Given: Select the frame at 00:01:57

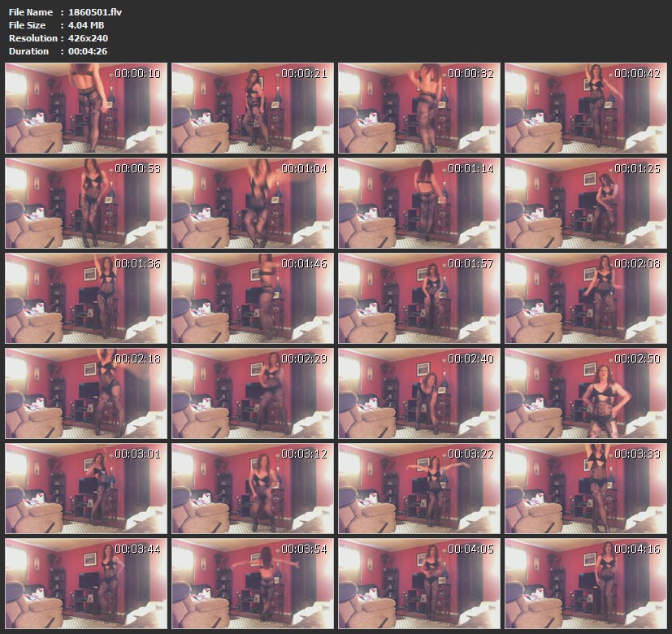Looking at the screenshot, I should pos(418,298).
